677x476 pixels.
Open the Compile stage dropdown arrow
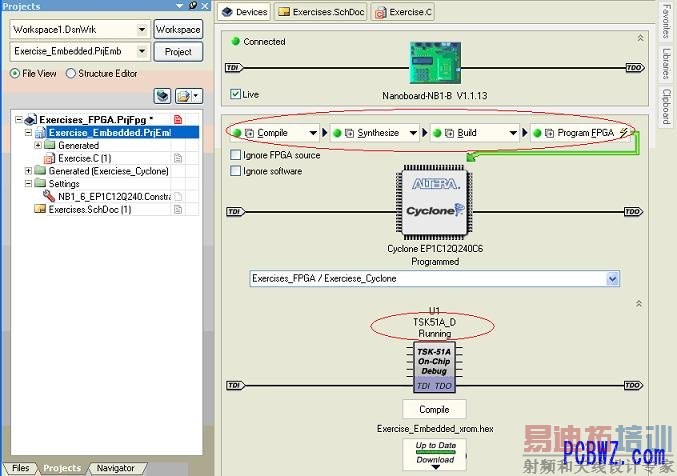point(313,133)
